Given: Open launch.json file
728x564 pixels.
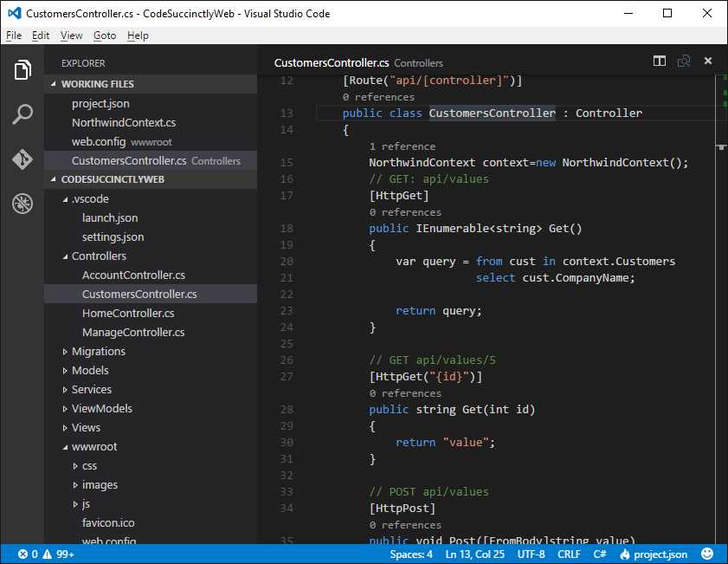Looking at the screenshot, I should [151, 217].
